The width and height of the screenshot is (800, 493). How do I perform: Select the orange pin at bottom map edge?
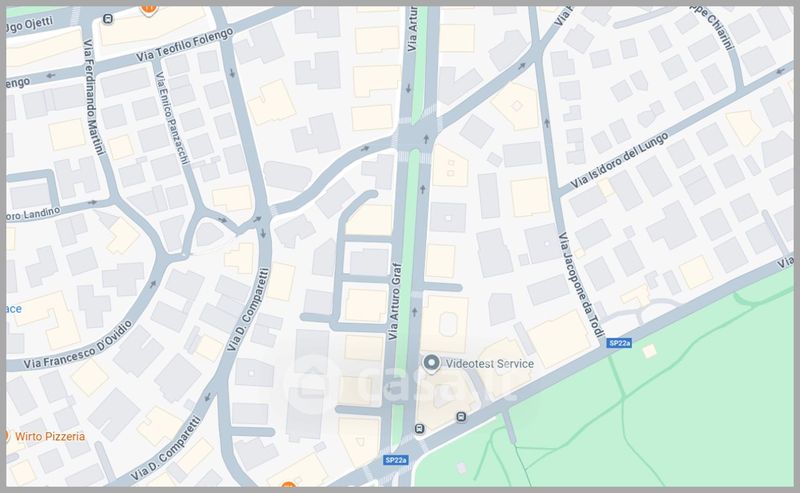pos(288,485)
